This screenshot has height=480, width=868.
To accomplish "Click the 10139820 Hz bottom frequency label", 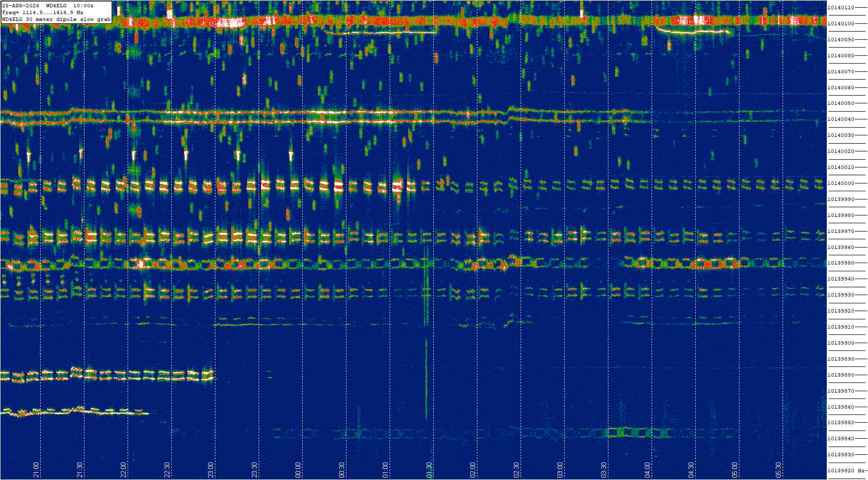I will point(844,471).
